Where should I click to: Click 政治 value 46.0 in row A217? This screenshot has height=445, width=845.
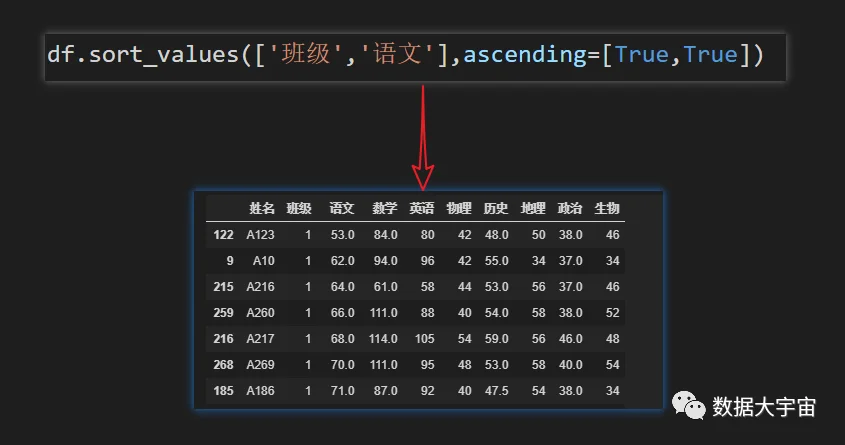[571, 339]
